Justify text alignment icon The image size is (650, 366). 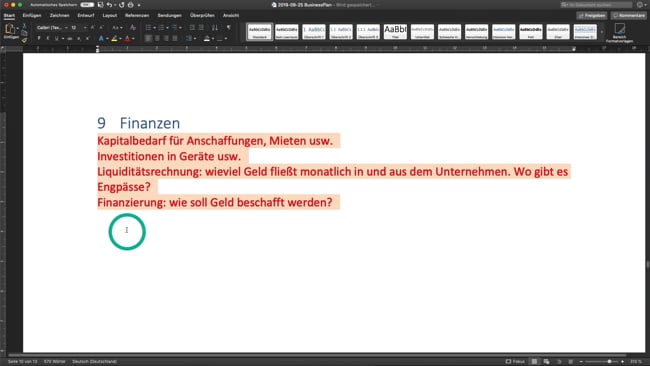(x=175, y=39)
